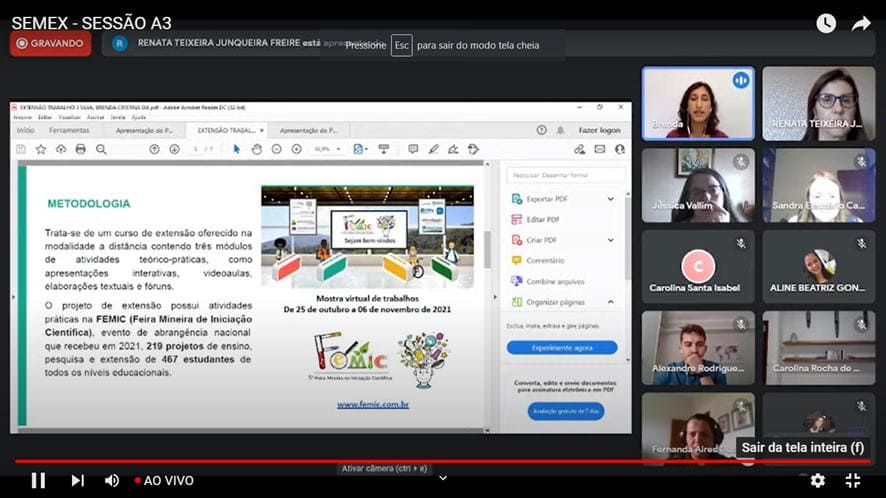Click the account profile icon
The image size is (886, 498).
tap(620, 149)
